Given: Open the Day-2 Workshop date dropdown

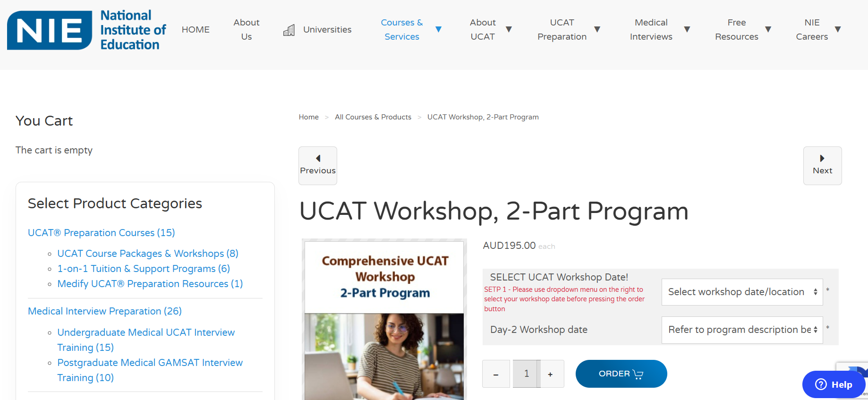Looking at the screenshot, I should (742, 330).
